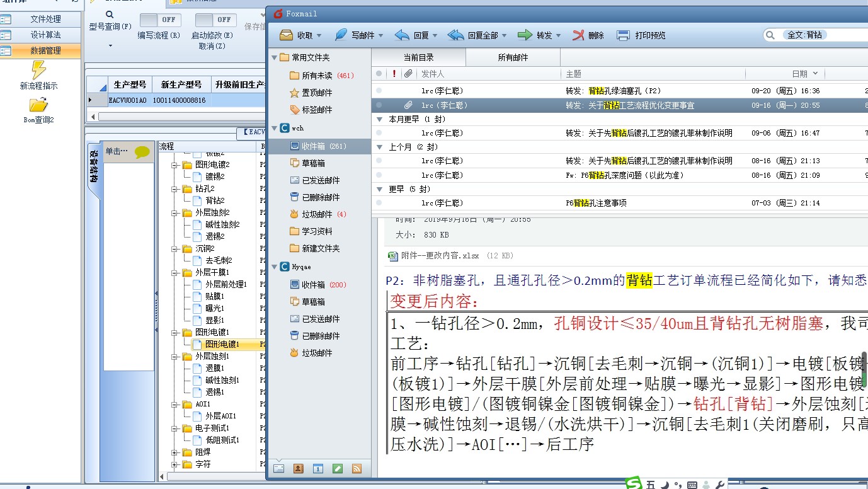The height and width of the screenshot is (489, 868).
Task: Click the 回复全部 reply-all button
Action: click(x=472, y=35)
